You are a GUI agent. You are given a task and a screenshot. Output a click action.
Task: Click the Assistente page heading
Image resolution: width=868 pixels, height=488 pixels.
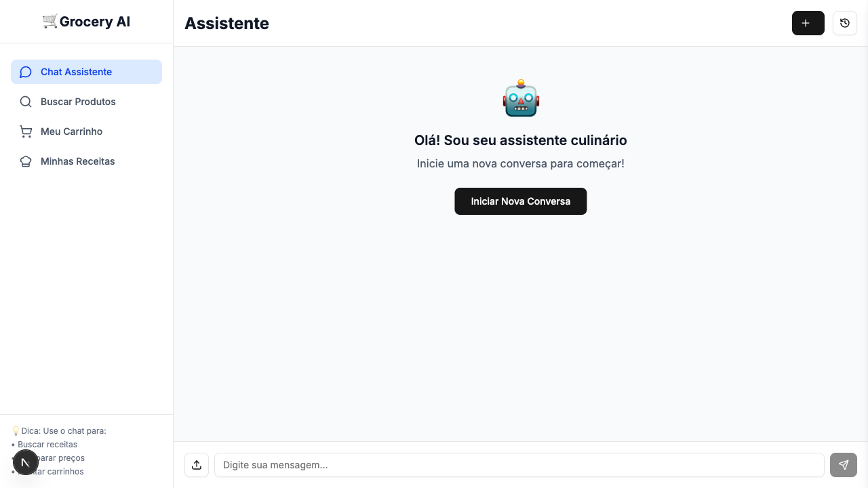click(226, 23)
